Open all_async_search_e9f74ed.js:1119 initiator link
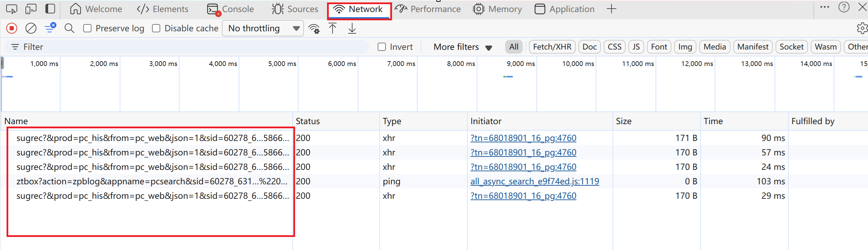This screenshot has width=868, height=250. (x=535, y=181)
